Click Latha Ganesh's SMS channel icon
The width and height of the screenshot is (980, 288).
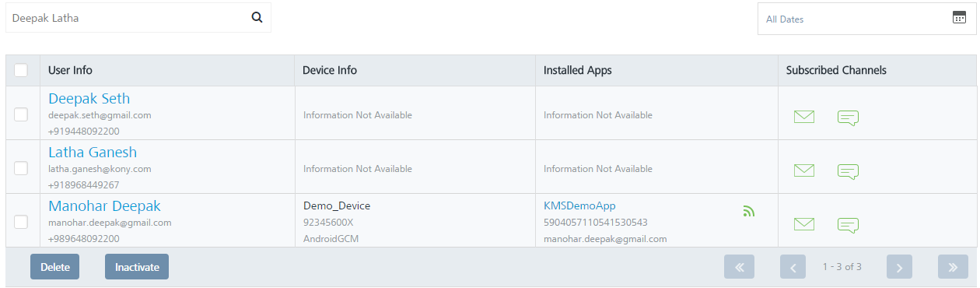(848, 172)
